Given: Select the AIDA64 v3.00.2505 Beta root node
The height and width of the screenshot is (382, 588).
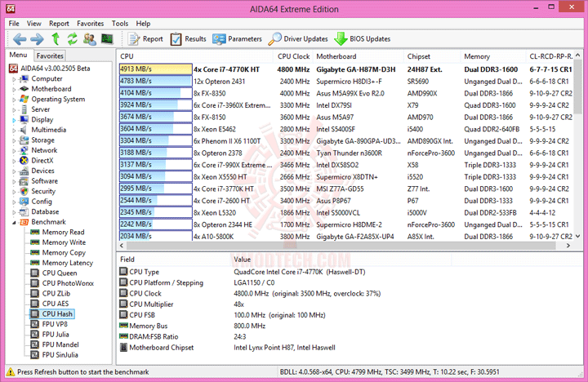Looking at the screenshot, I should (56, 69).
